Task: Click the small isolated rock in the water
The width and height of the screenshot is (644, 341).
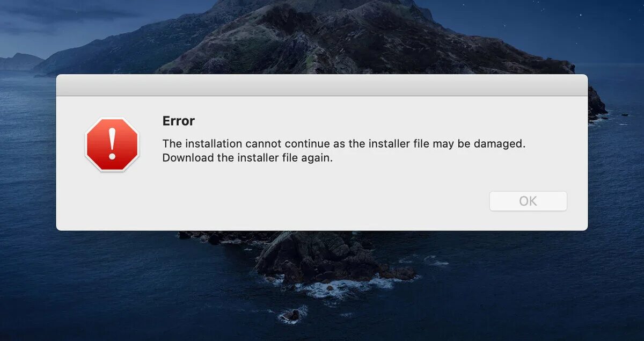Action: coord(292,315)
